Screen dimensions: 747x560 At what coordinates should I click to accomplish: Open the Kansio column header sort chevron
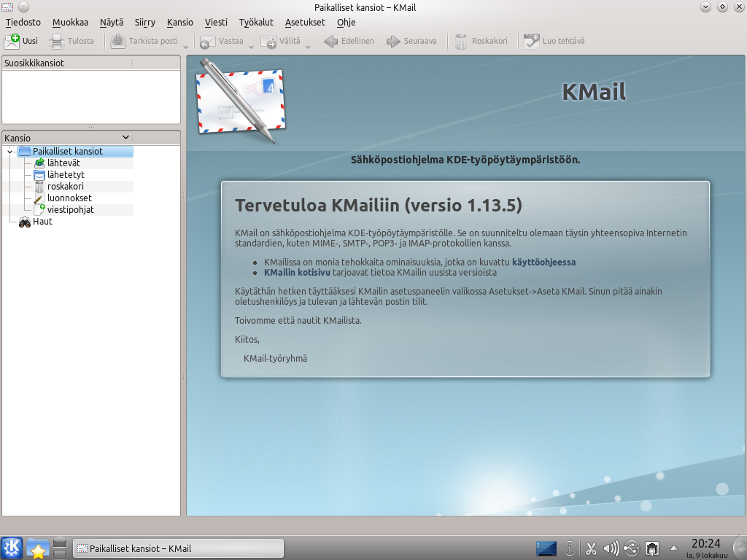coord(125,138)
